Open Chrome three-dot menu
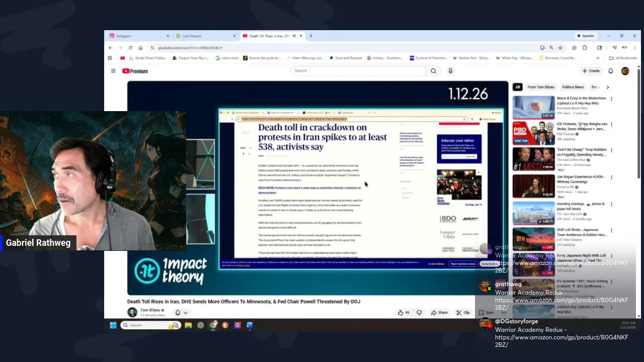The width and height of the screenshot is (644, 362). [x=635, y=48]
